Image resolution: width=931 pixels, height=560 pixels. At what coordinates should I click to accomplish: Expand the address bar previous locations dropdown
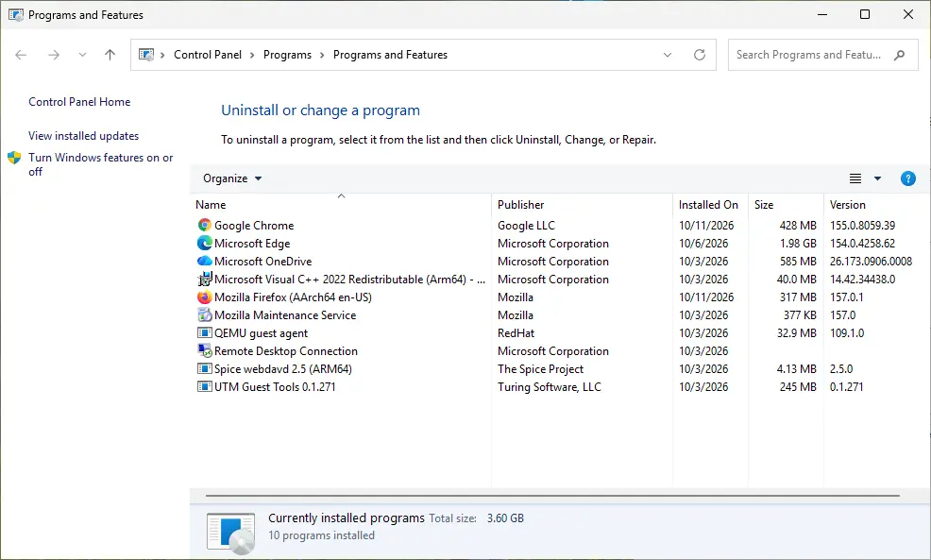(668, 55)
